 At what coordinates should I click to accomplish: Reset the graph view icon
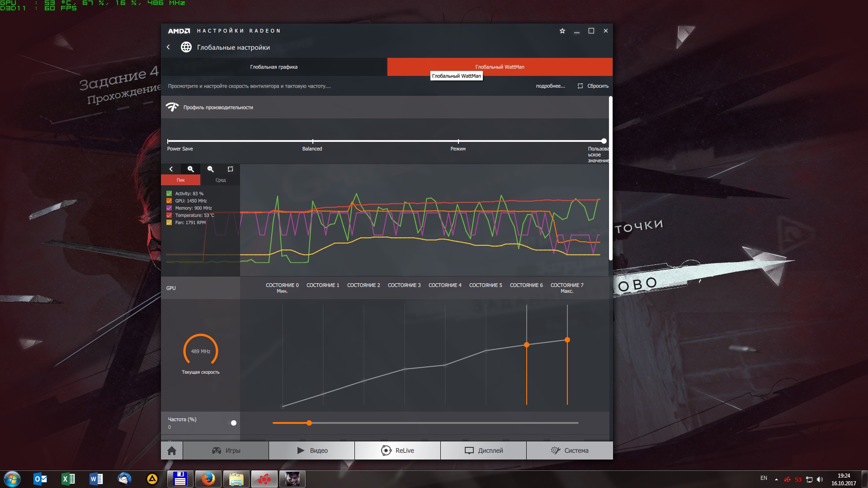(230, 169)
